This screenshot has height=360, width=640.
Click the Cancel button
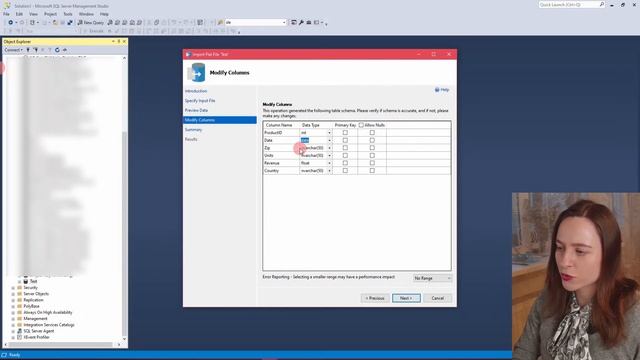coord(438,298)
